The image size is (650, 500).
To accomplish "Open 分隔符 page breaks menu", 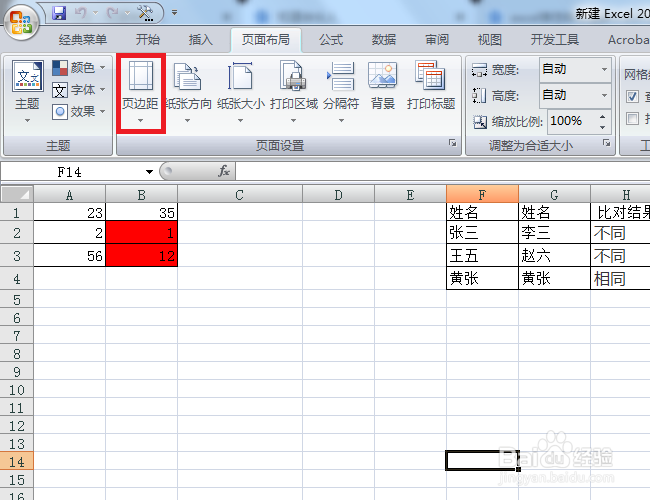I will click(x=341, y=92).
